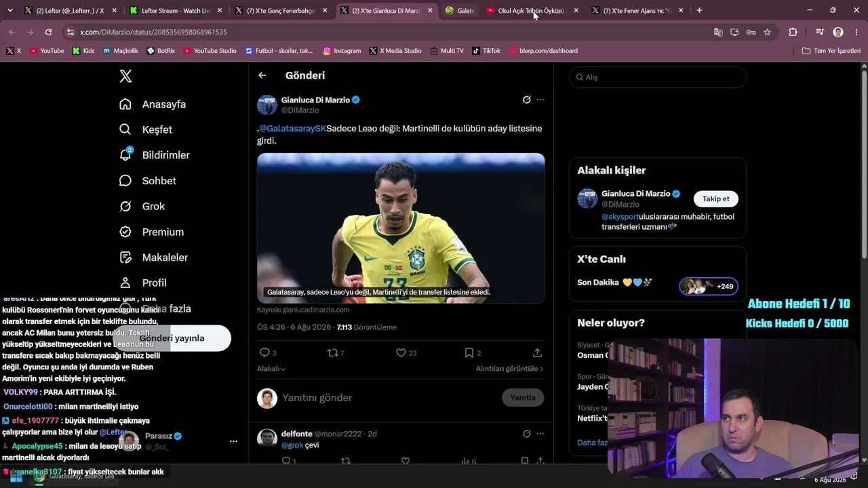
Task: Open account menu dots beside Parasız
Action: coord(233,441)
